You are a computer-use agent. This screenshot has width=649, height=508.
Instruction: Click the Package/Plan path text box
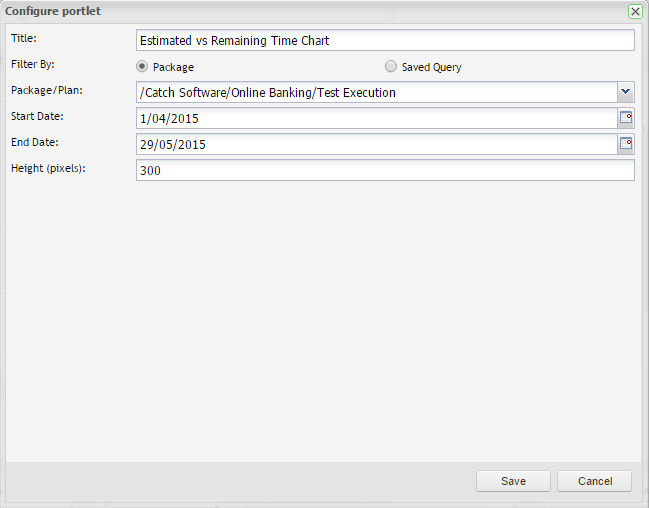click(x=376, y=93)
